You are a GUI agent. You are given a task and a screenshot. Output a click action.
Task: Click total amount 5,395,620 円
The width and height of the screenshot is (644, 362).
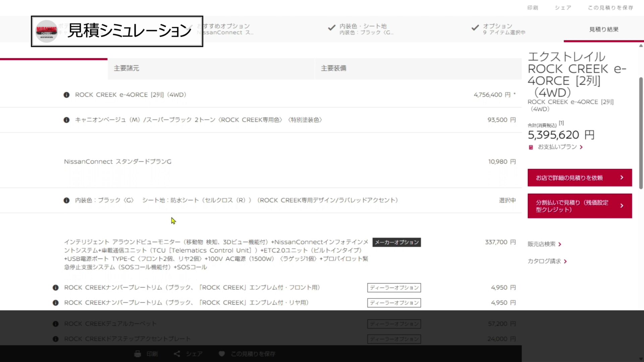(561, 135)
